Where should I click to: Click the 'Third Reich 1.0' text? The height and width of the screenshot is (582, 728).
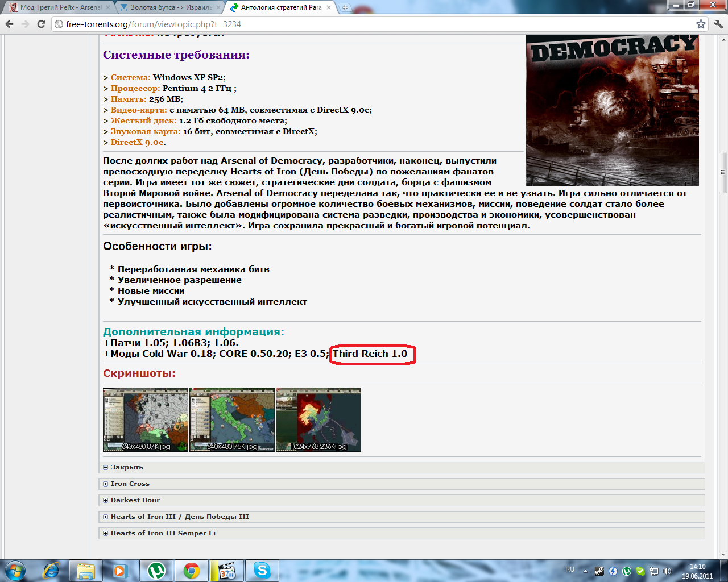[370, 354]
